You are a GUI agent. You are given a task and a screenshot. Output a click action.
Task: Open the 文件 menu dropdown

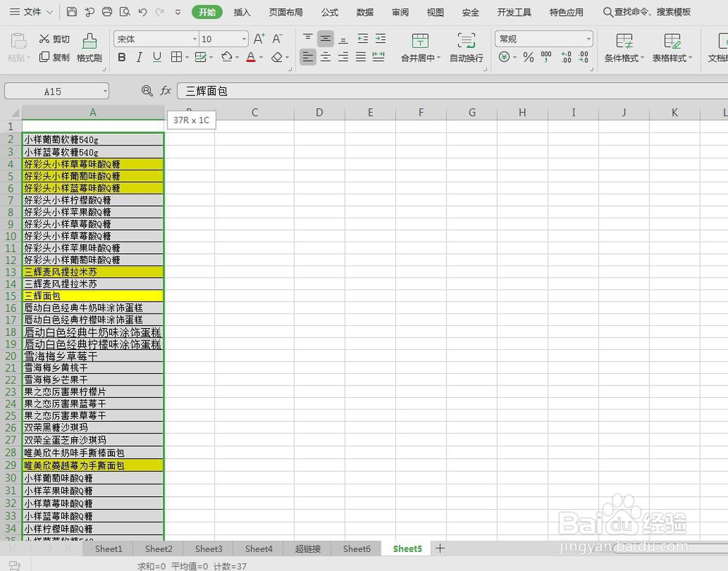point(31,12)
